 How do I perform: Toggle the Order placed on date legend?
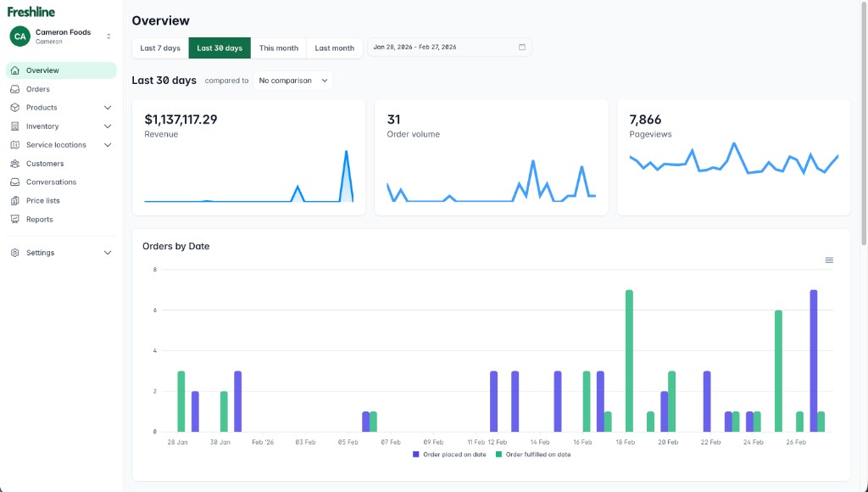pyautogui.click(x=448, y=455)
